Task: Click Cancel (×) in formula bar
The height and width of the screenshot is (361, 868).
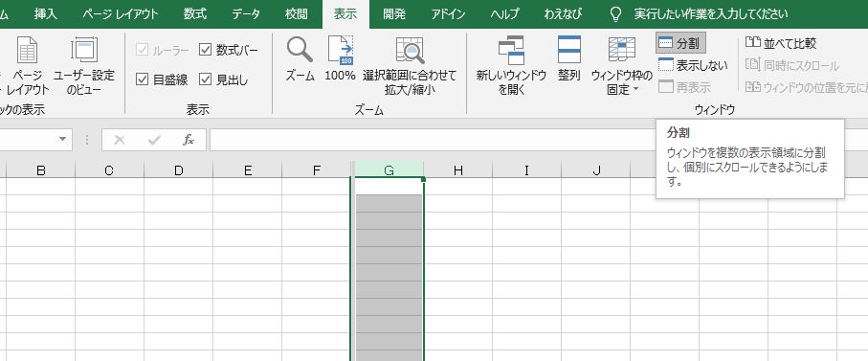Action: point(119,140)
